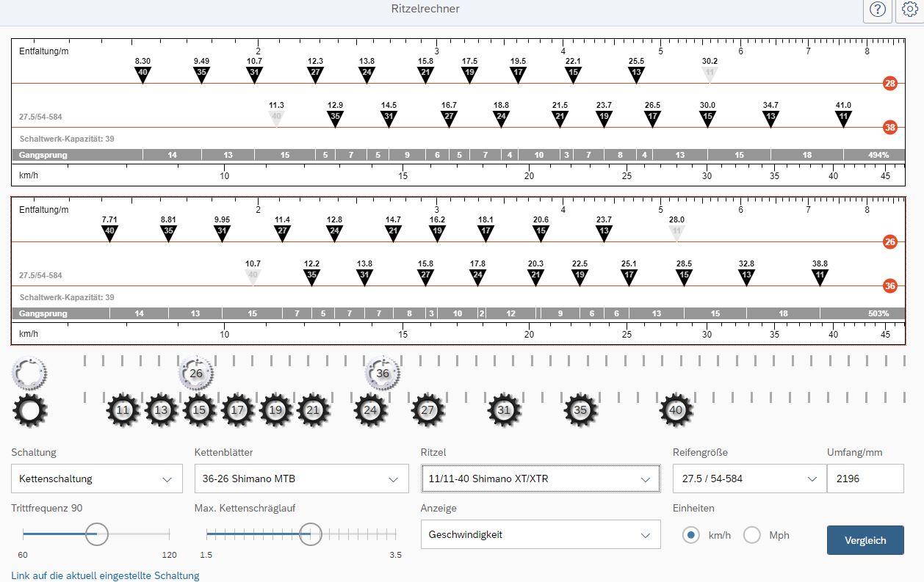Click the empty black sprocket icon

point(29,410)
